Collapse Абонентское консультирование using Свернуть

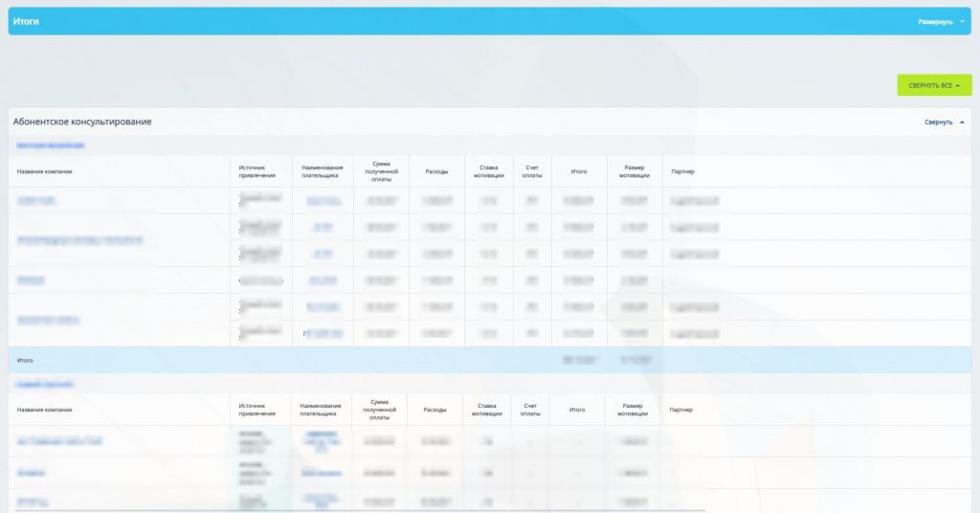[x=938, y=123]
